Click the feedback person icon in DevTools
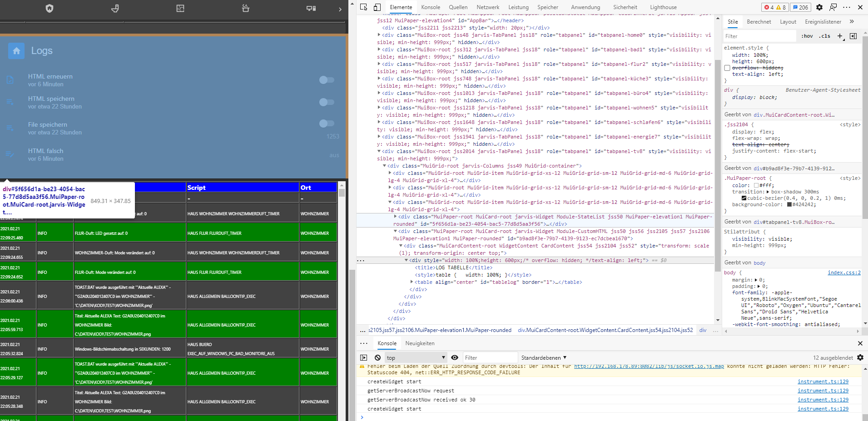This screenshot has width=868, height=421. (x=833, y=7)
